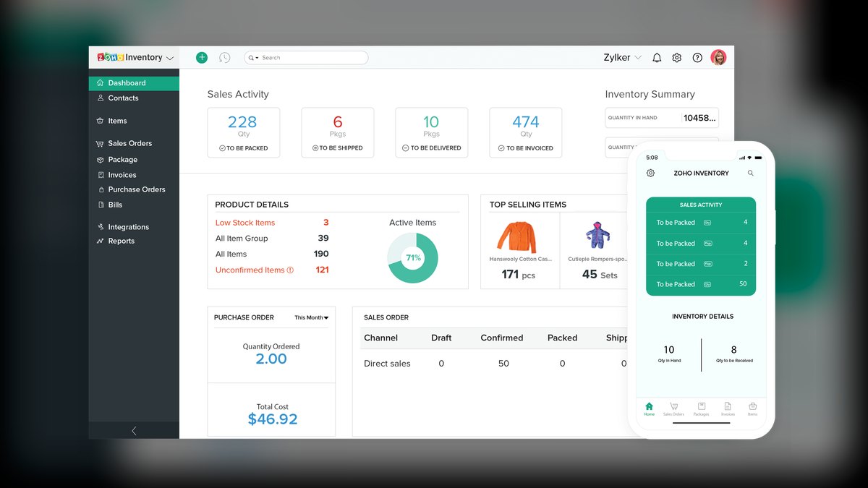
Task: Click the Zoho Inventory logo
Action: click(x=129, y=57)
